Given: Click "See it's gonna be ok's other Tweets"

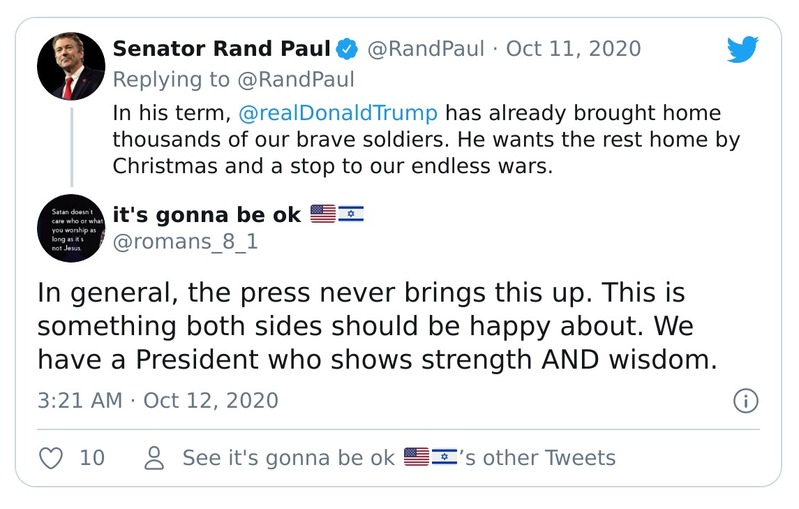Looking at the screenshot, I should [x=398, y=458].
